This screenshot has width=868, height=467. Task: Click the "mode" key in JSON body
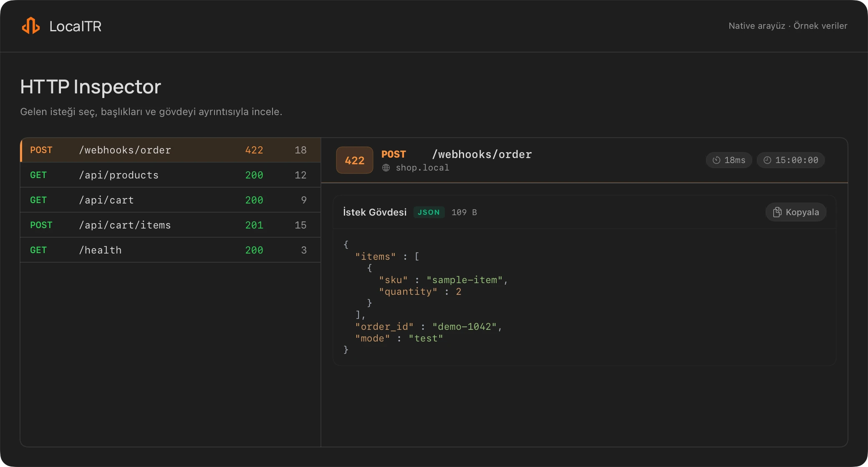click(372, 339)
